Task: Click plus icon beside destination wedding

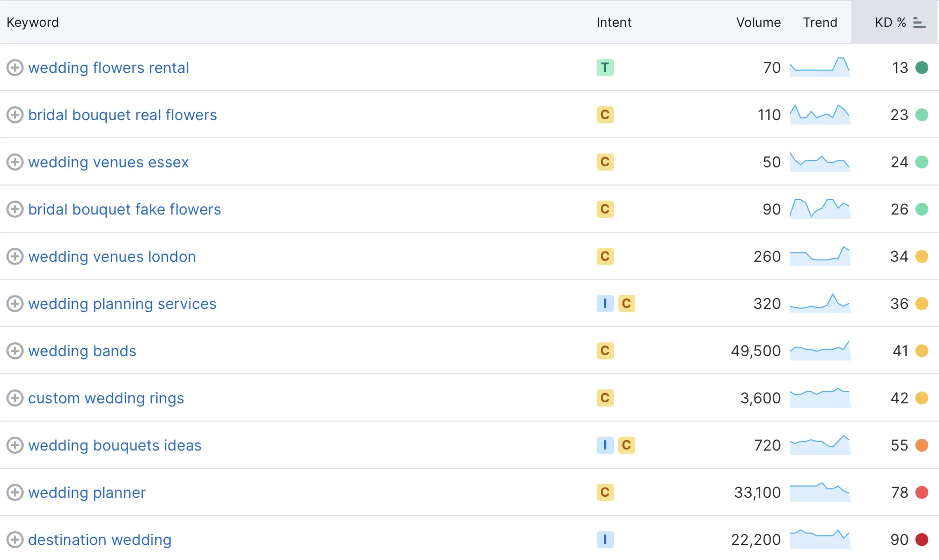Action: click(14, 540)
